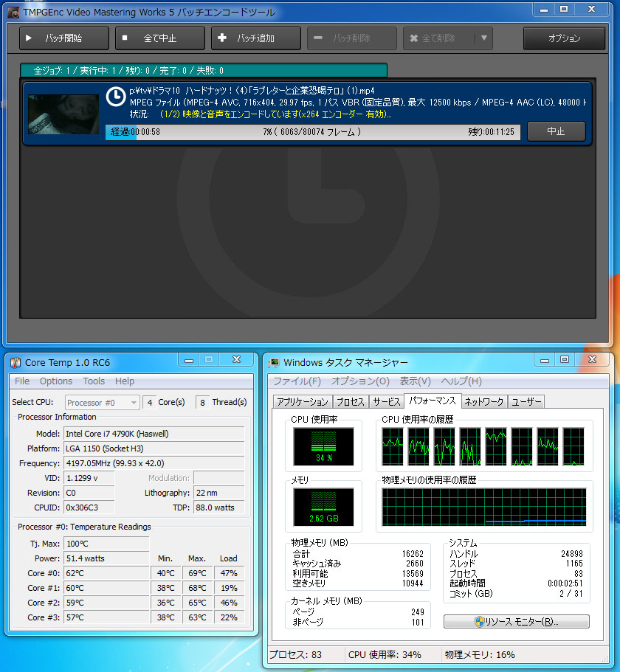Open the Help menu in Core Temp

click(x=125, y=381)
